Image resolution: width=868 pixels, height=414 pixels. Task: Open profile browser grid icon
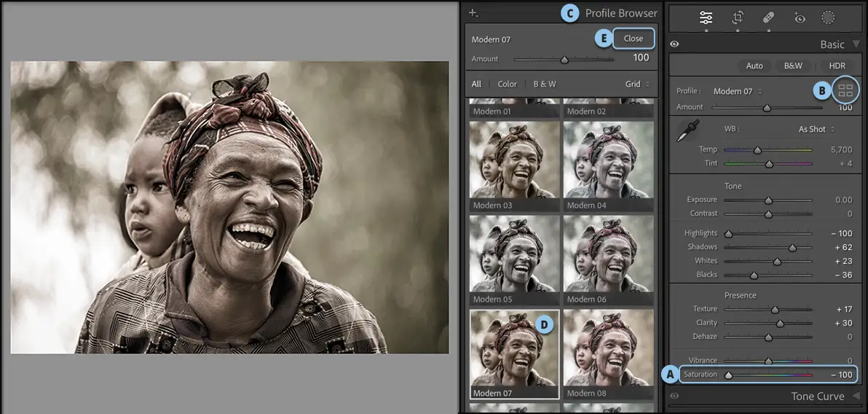[845, 91]
